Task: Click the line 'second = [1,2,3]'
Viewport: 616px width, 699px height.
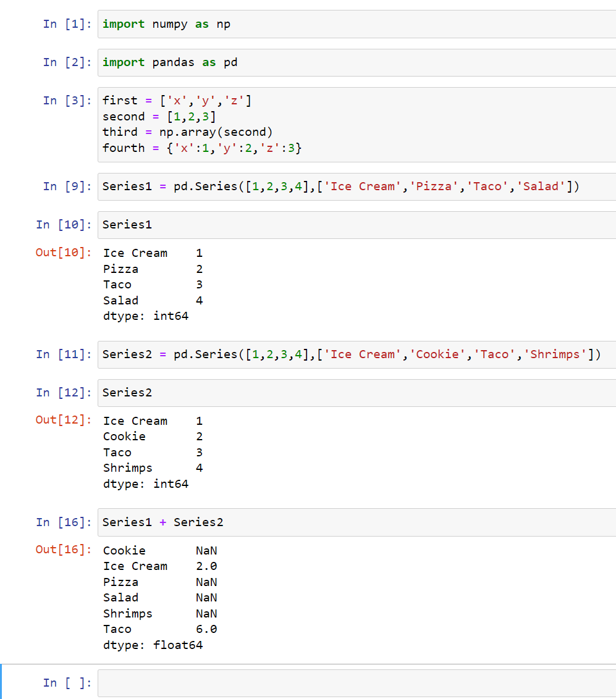Action: pos(159,117)
